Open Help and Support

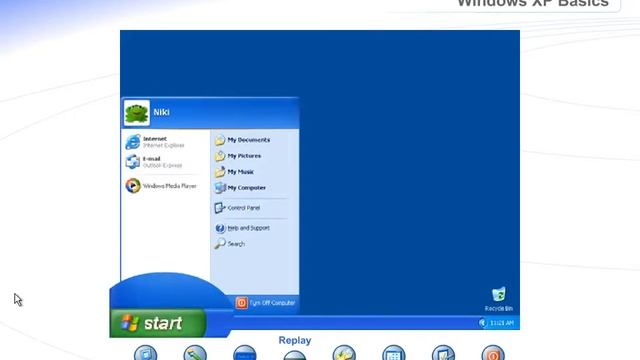[x=242, y=228]
